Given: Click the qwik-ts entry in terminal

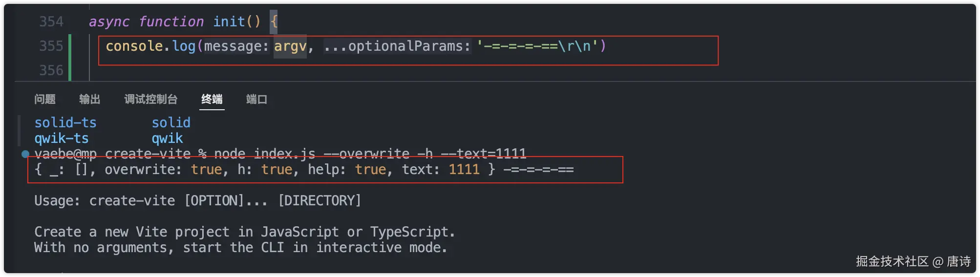Looking at the screenshot, I should pyautogui.click(x=62, y=138).
